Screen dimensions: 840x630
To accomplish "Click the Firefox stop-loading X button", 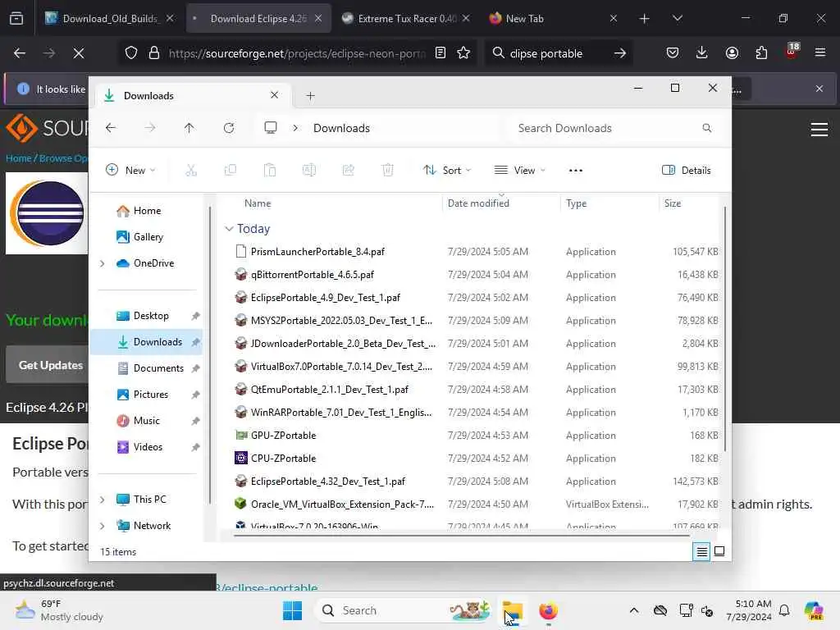I will click(79, 53).
